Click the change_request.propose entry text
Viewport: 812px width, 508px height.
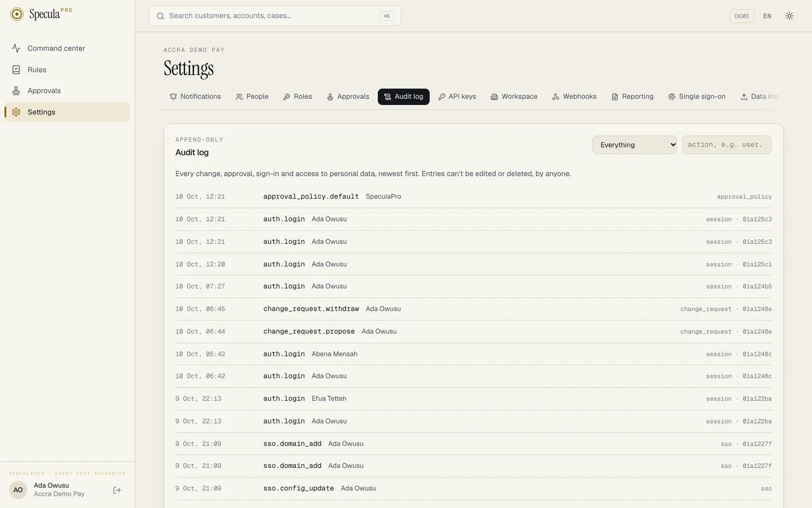(309, 331)
